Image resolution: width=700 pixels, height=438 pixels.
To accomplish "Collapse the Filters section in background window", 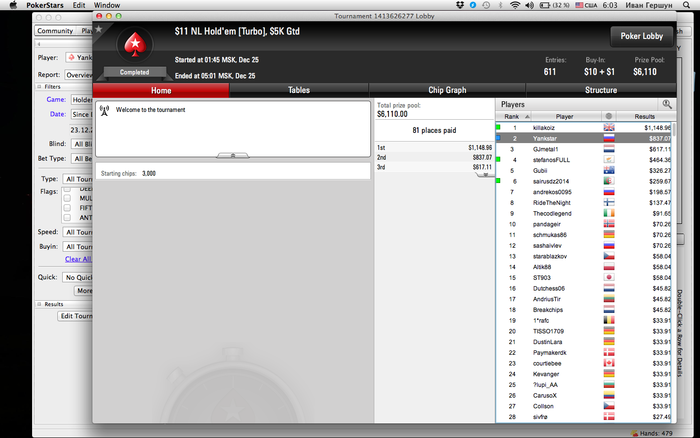I will (x=39, y=87).
